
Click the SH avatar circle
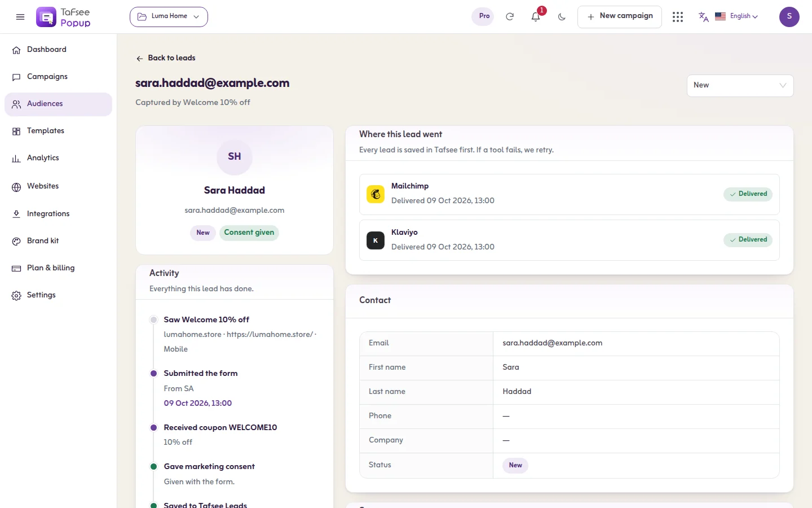(235, 157)
